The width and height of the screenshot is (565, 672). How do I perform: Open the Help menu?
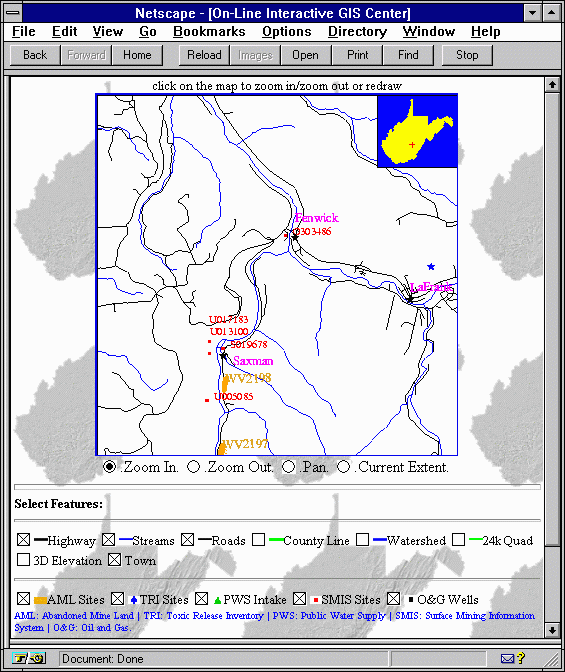click(486, 32)
